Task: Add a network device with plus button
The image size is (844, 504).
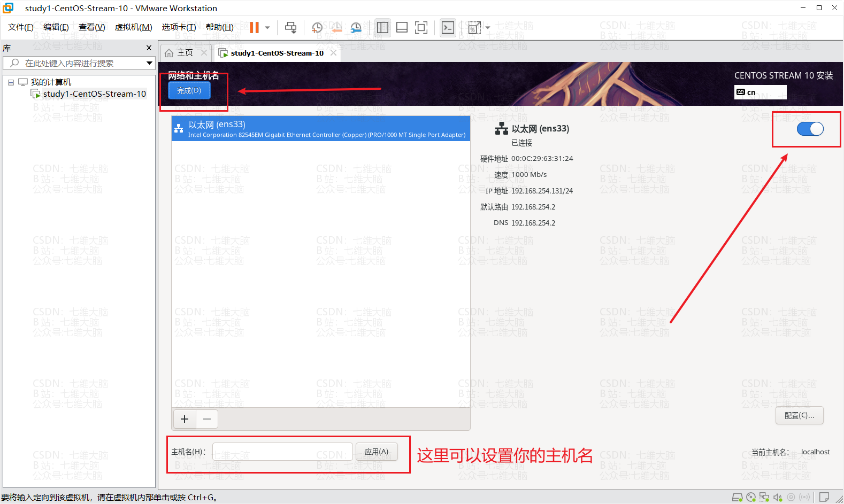Action: pyautogui.click(x=185, y=419)
